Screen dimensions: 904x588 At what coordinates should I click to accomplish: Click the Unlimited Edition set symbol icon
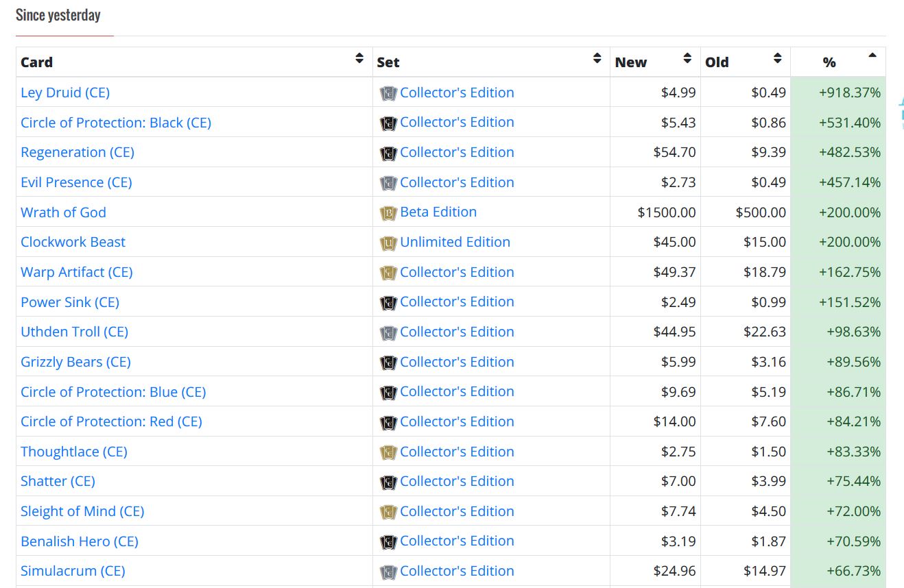click(388, 243)
